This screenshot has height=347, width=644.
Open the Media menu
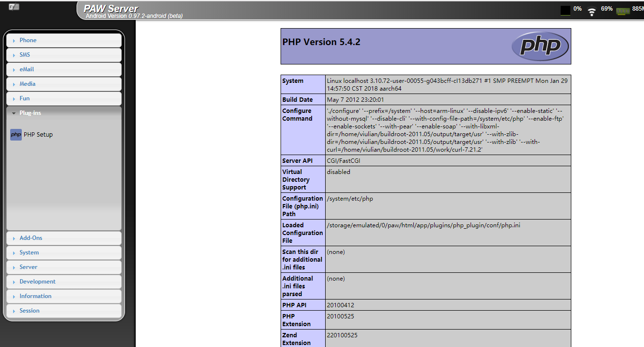coord(27,83)
